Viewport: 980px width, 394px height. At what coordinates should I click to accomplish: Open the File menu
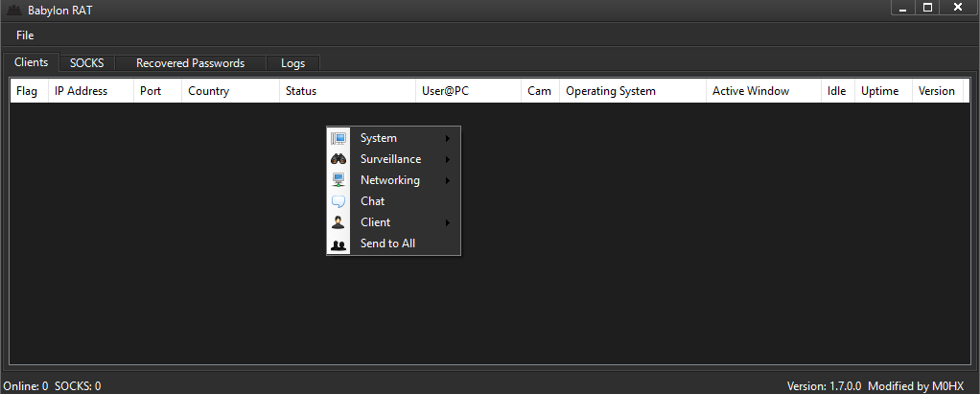(25, 35)
